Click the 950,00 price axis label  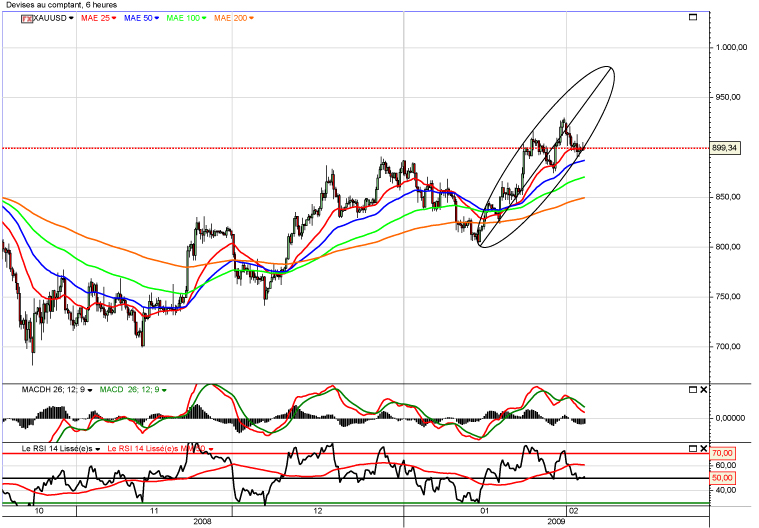[728, 97]
